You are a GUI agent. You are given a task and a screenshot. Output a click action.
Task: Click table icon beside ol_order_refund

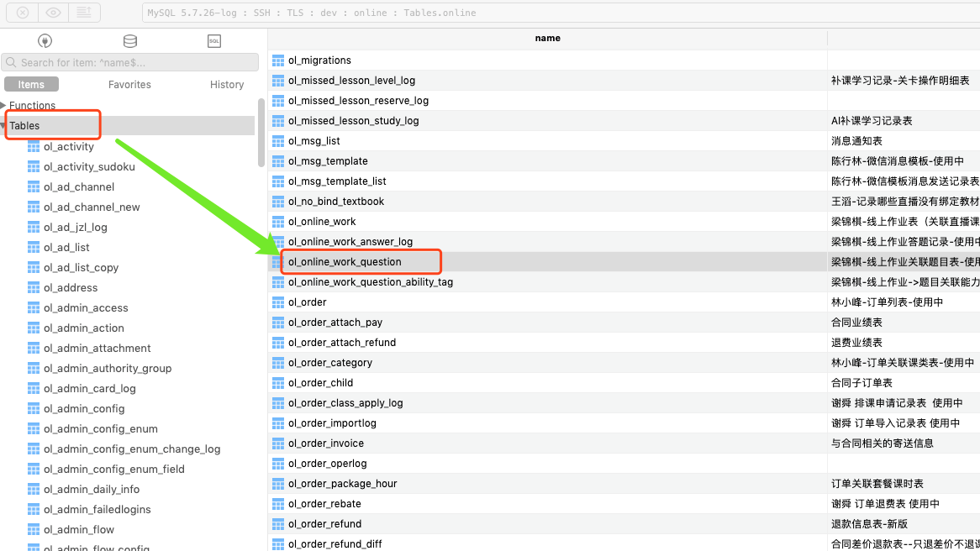pyautogui.click(x=278, y=524)
